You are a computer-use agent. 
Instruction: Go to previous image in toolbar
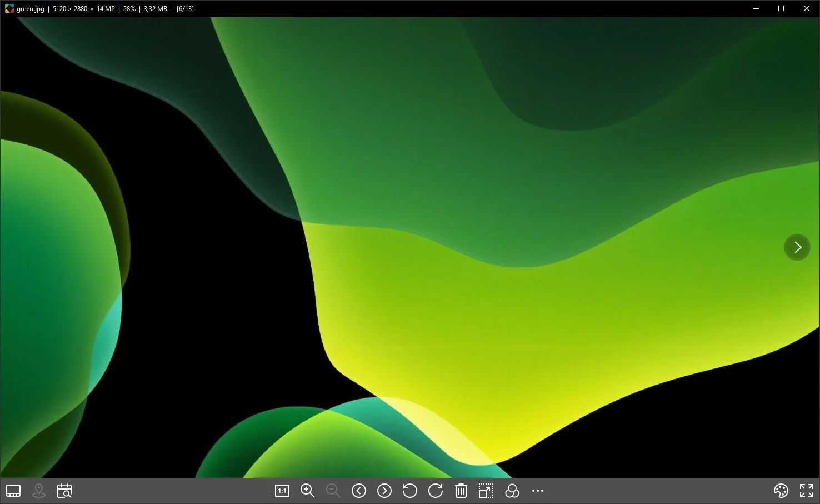359,491
